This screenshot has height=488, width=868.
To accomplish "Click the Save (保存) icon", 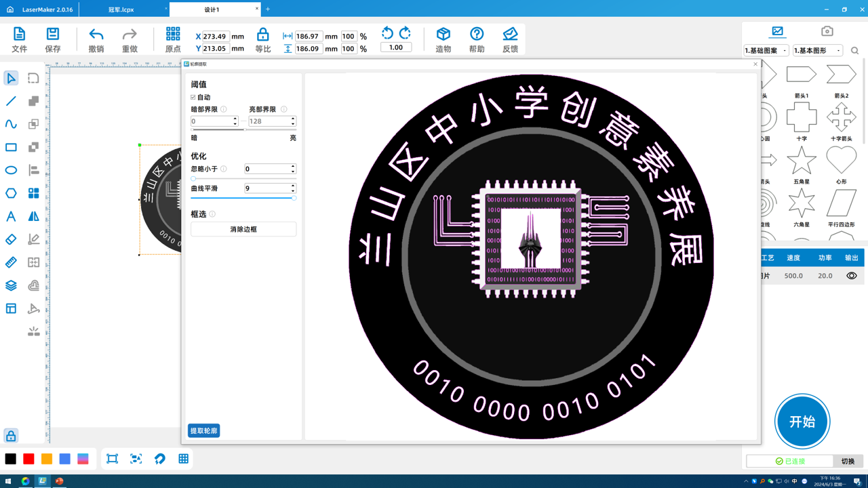I will tap(53, 35).
